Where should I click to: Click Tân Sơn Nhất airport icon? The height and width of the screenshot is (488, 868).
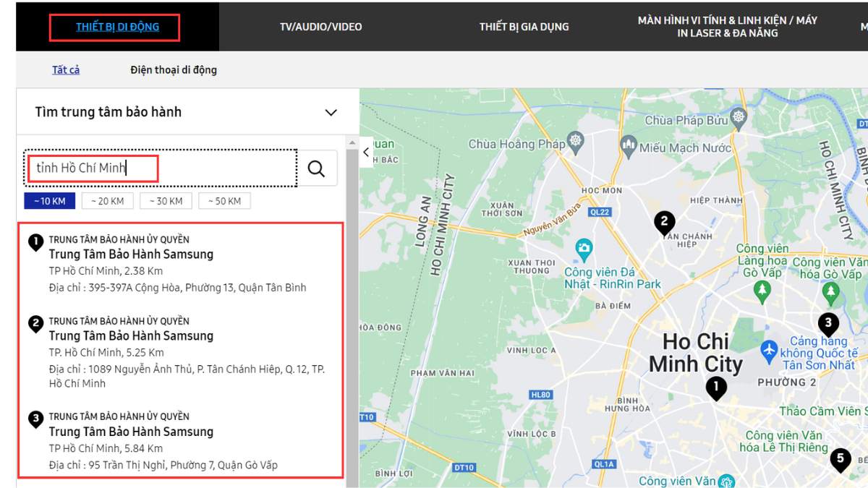click(769, 350)
